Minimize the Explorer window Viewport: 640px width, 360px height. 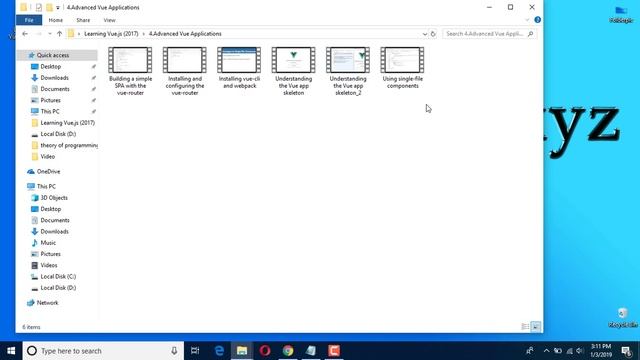coord(489,7)
